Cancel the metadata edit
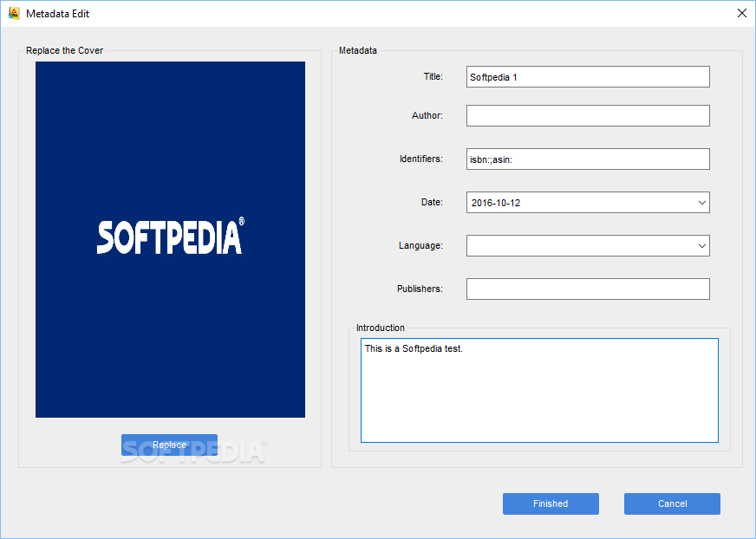 [x=672, y=503]
